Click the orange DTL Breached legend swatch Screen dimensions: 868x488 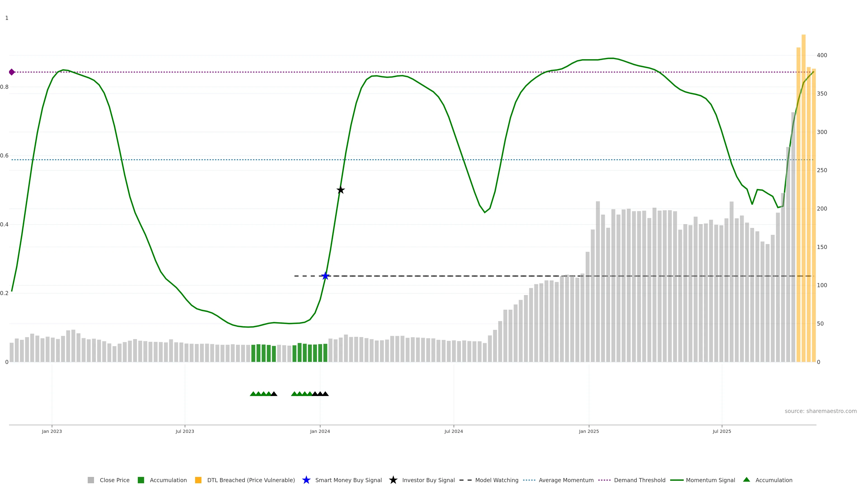click(x=198, y=480)
